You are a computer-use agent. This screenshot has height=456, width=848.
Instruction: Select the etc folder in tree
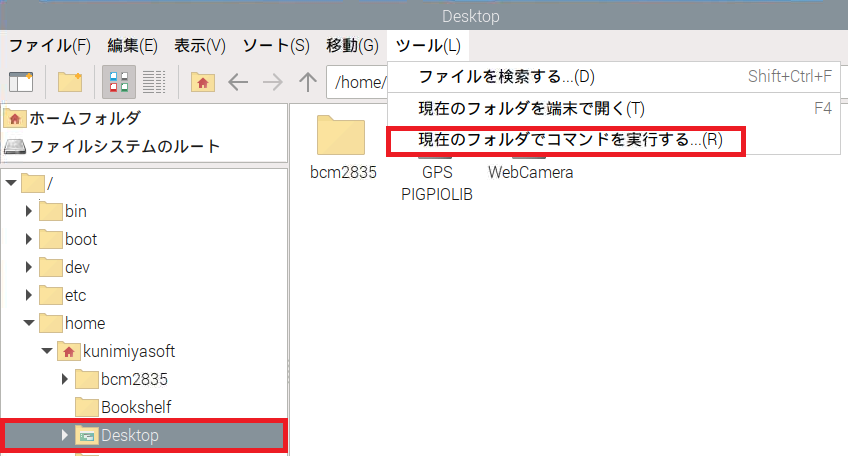click(76, 296)
